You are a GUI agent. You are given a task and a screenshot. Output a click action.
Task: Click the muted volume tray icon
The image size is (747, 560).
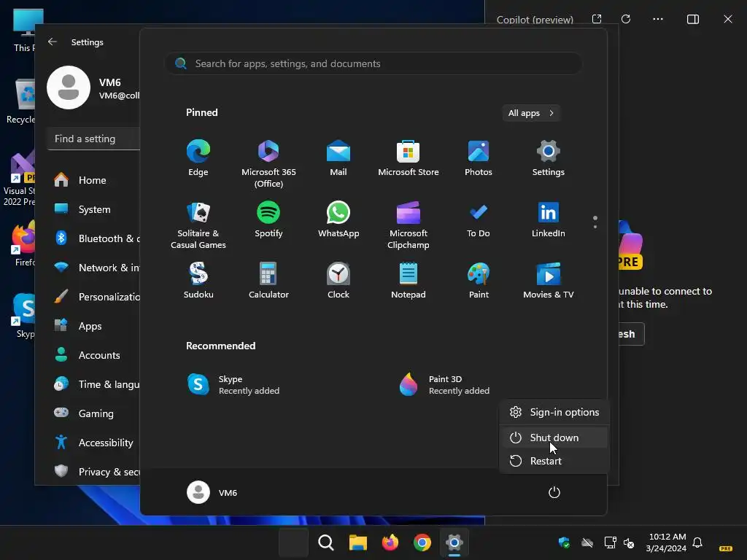click(x=629, y=542)
